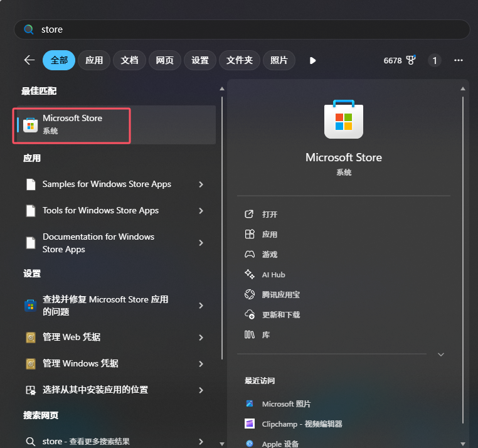The height and width of the screenshot is (448, 478).
Task: Click the document icon beside Documentation for Windows Store Apps
Action: (x=31, y=243)
